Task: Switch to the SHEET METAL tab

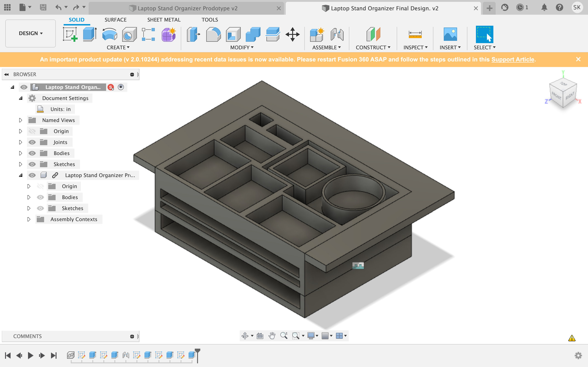Action: 164,19
